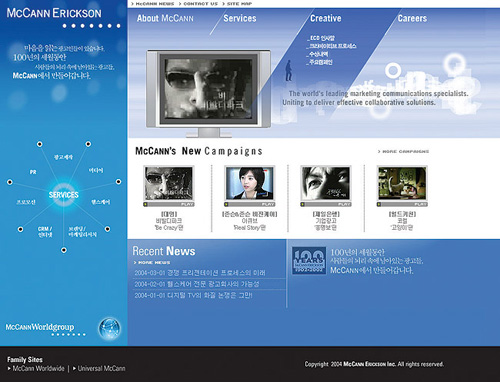Click the globe icon beside McCann Worldgroup

[109, 328]
